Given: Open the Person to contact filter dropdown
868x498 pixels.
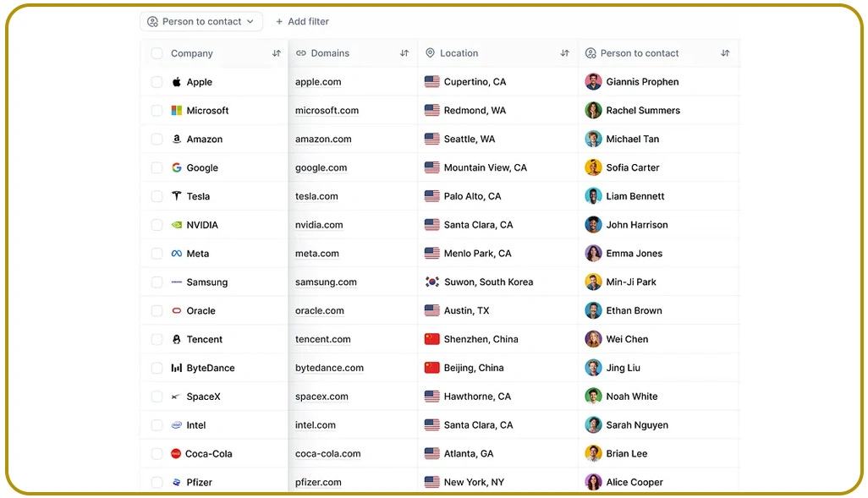Looking at the screenshot, I should 201,21.
